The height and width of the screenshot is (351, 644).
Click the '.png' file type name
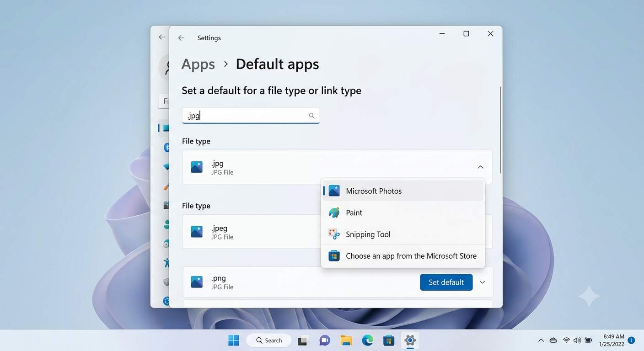coord(219,278)
